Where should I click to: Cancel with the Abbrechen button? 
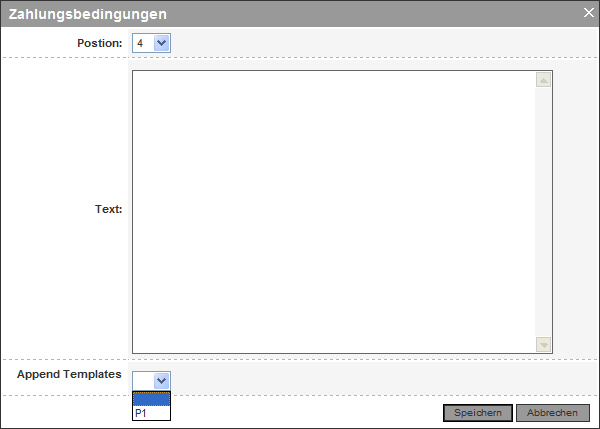[553, 413]
